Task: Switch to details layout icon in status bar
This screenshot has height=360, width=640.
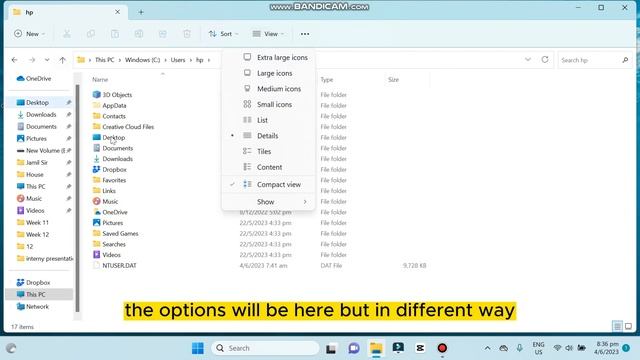Action: pos(617,326)
